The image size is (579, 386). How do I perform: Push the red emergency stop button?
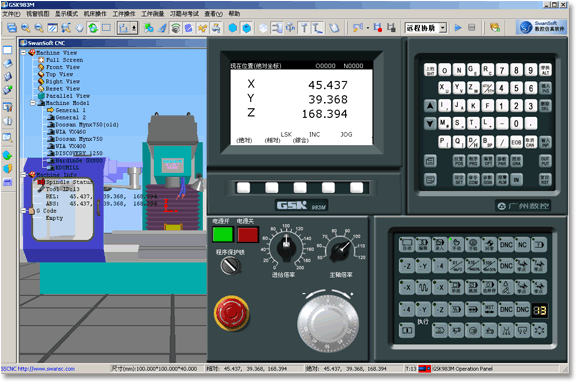(232, 312)
